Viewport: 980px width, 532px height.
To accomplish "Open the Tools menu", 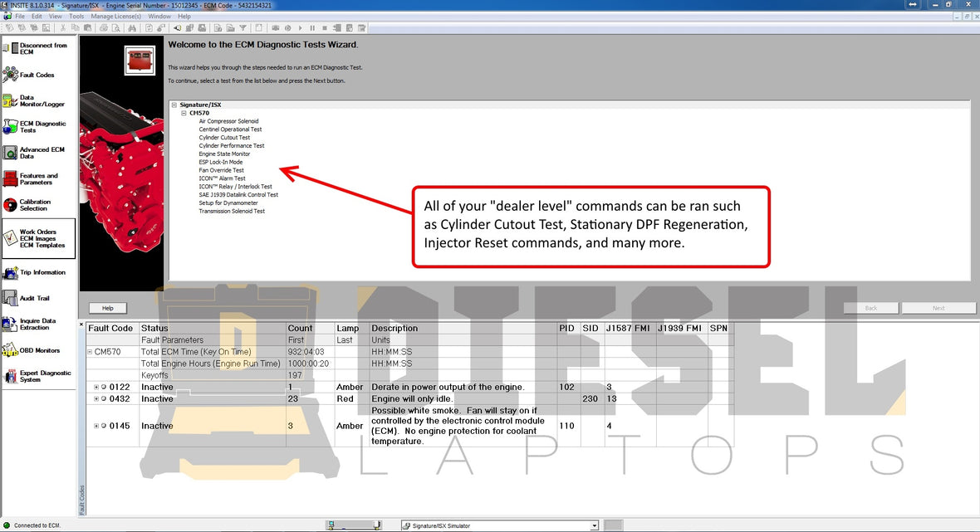I will 76,16.
